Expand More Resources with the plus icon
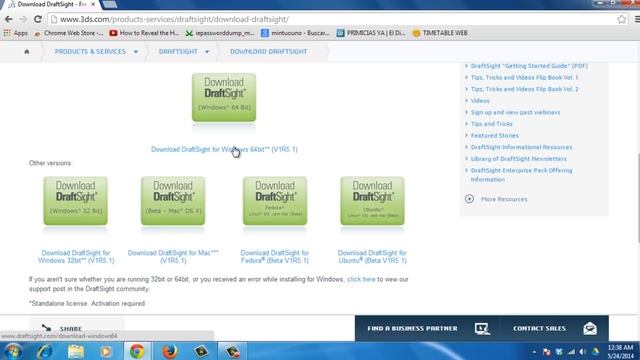The width and height of the screenshot is (640, 360). click(469, 199)
